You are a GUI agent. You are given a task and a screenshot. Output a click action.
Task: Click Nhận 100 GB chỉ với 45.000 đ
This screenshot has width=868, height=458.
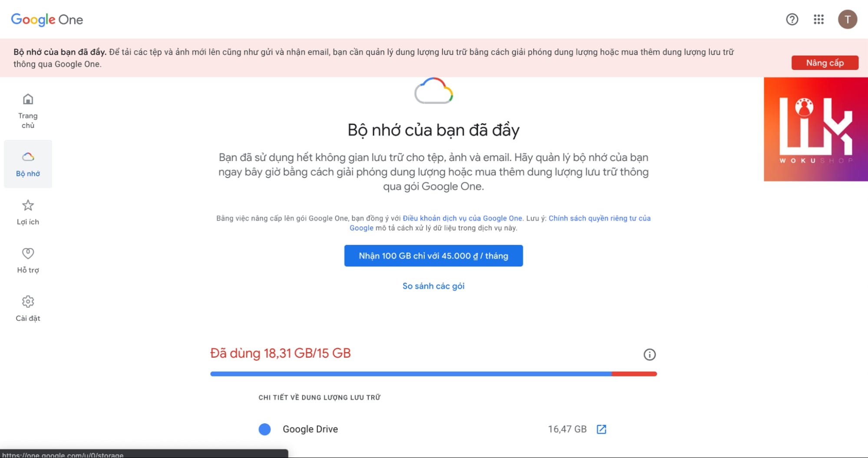(433, 256)
